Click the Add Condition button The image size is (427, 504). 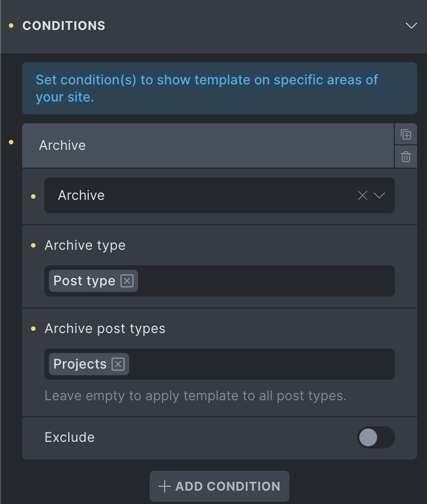point(220,486)
